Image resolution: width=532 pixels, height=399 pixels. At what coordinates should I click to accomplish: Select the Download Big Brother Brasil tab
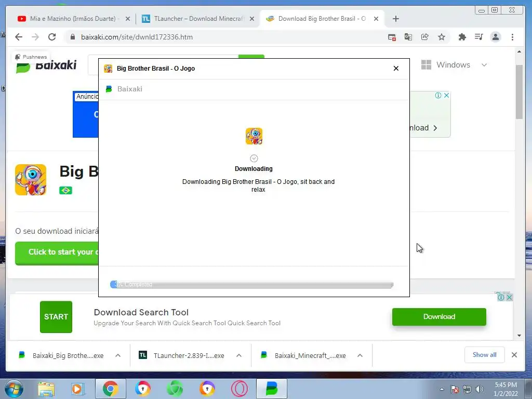pos(322,19)
